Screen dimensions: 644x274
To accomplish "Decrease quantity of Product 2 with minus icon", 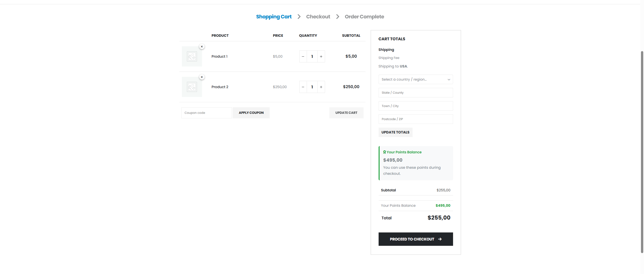I will click(303, 87).
